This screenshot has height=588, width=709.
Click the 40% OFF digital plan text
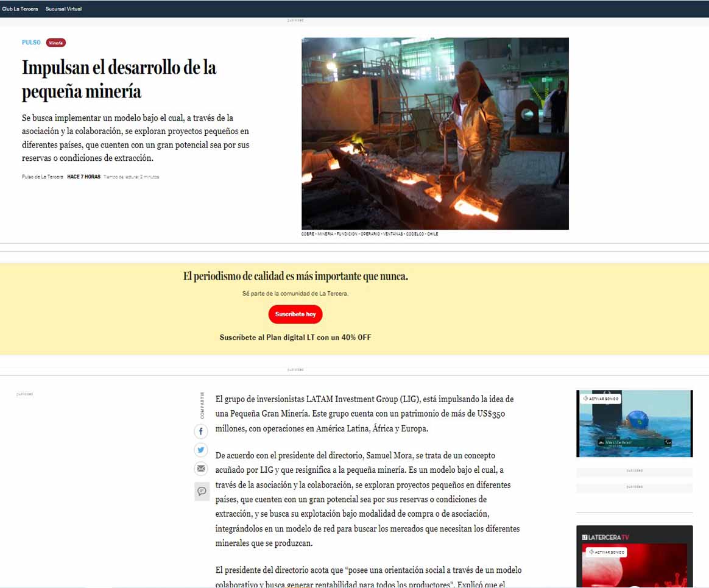[x=295, y=338]
